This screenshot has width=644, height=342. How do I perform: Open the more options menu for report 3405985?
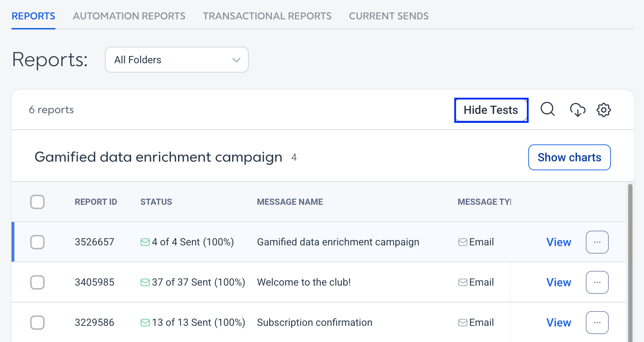(x=597, y=282)
